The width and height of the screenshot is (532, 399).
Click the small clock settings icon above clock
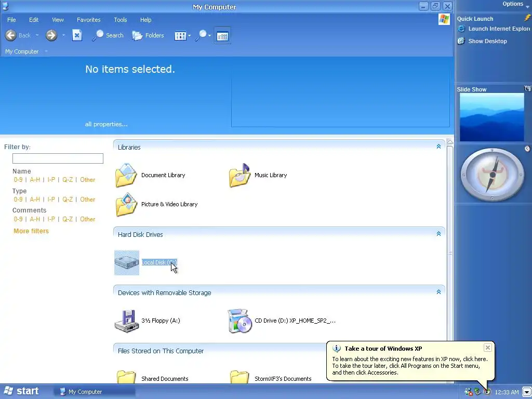point(527,149)
